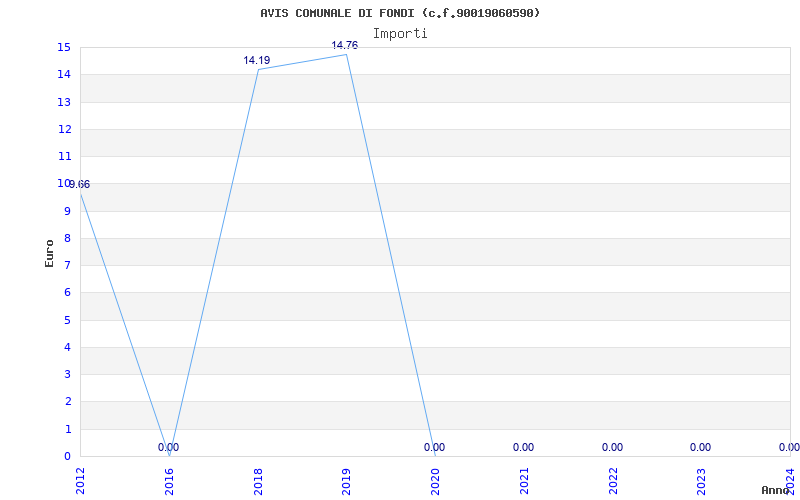The height and width of the screenshot is (500, 800).
Task: Click the 2018 year tick label
Action: [x=258, y=481]
